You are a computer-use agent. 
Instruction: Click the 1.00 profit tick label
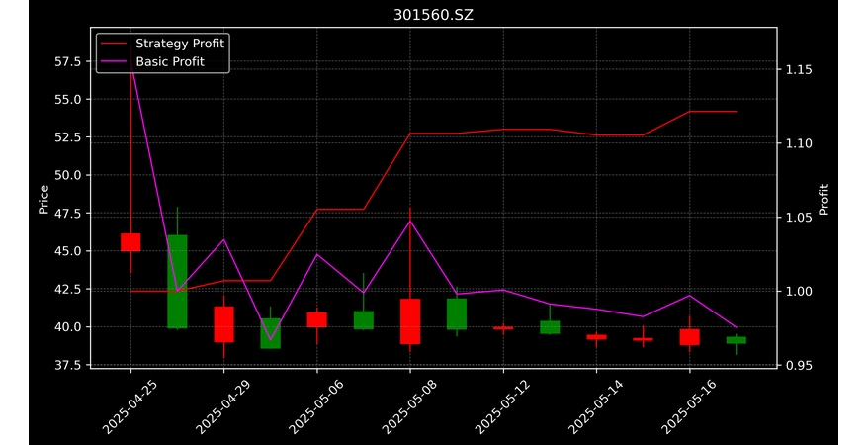pos(798,292)
